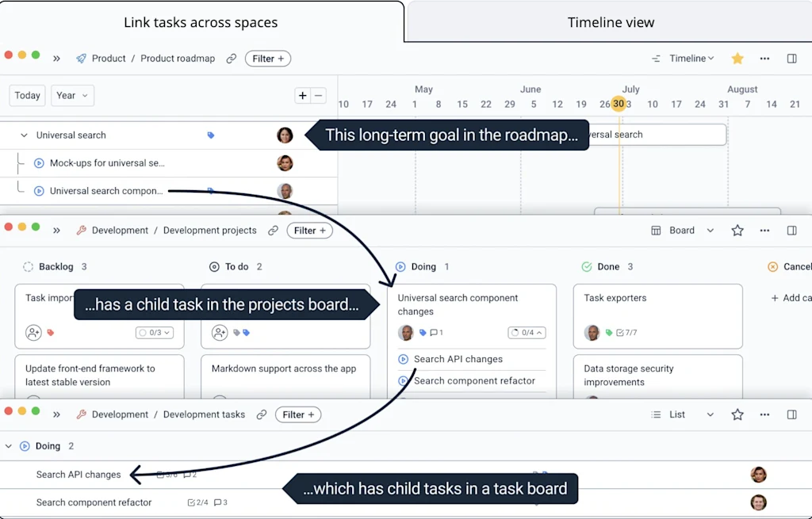Star the Development projects board

pyautogui.click(x=737, y=231)
